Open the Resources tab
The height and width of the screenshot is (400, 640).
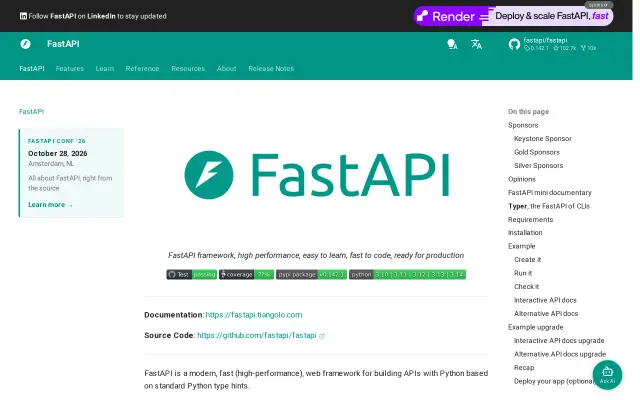(x=188, y=69)
